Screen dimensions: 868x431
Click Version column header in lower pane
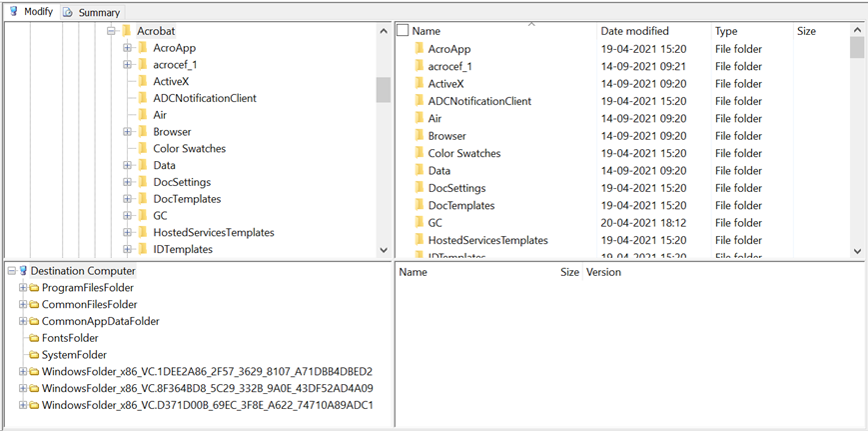603,272
